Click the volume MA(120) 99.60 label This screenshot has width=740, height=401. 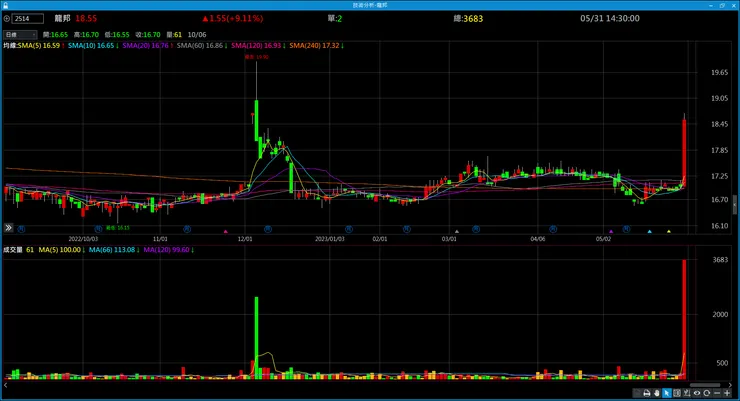[x=167, y=250]
